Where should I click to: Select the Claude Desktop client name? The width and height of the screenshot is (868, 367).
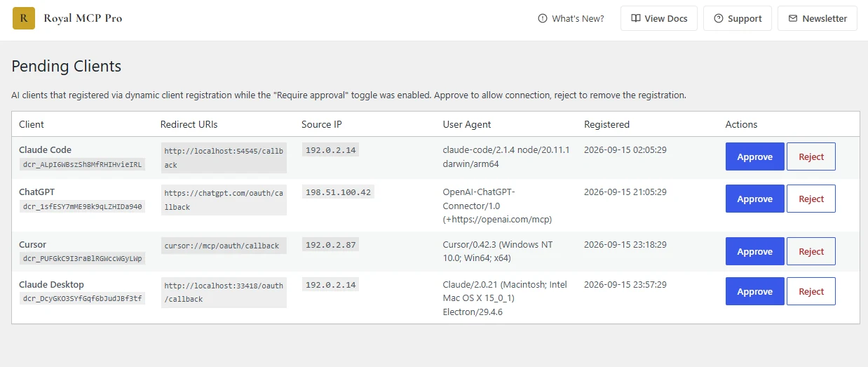pyautogui.click(x=51, y=284)
